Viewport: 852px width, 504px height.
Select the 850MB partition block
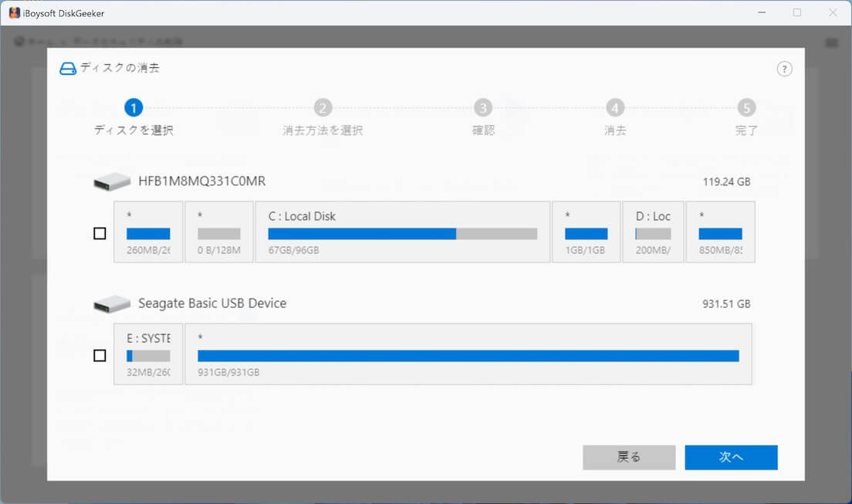[721, 232]
